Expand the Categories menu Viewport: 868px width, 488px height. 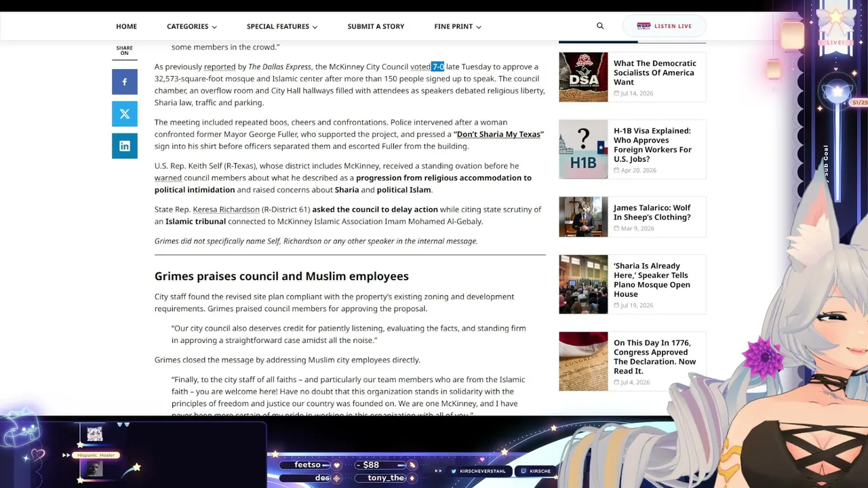(192, 26)
